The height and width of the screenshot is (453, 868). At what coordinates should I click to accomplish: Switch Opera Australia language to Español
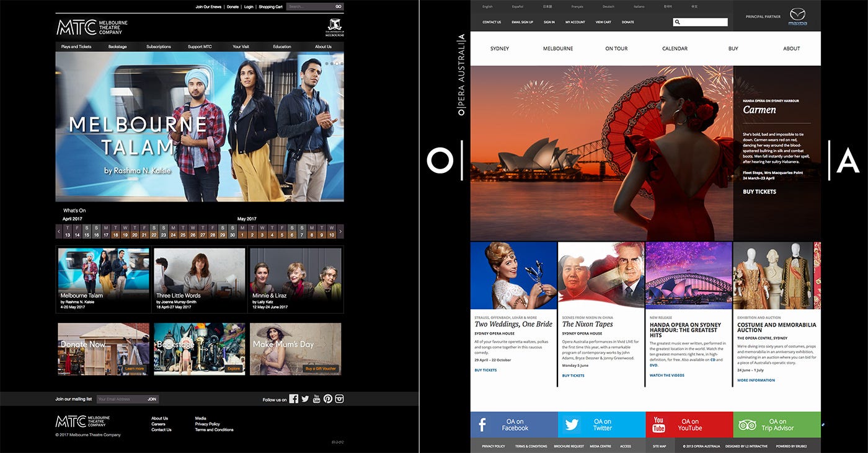coord(518,7)
